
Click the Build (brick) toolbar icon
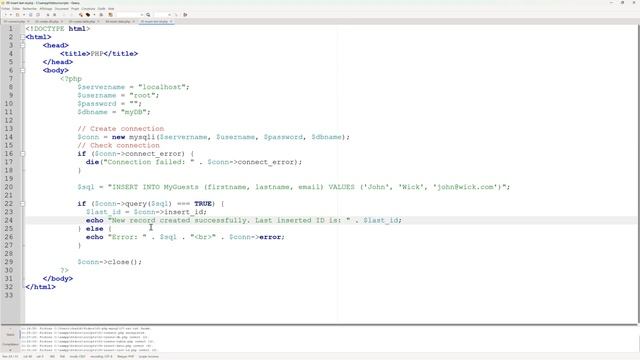point(88,15)
